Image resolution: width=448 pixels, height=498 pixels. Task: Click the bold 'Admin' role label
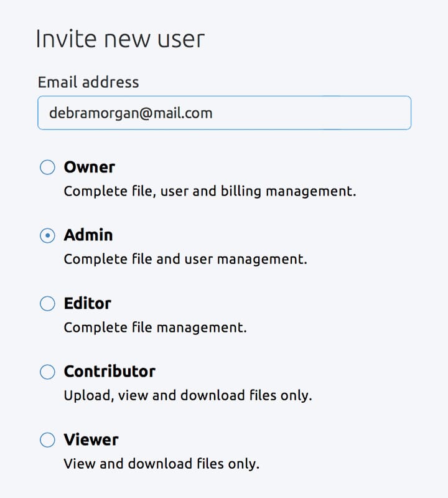pyautogui.click(x=88, y=235)
